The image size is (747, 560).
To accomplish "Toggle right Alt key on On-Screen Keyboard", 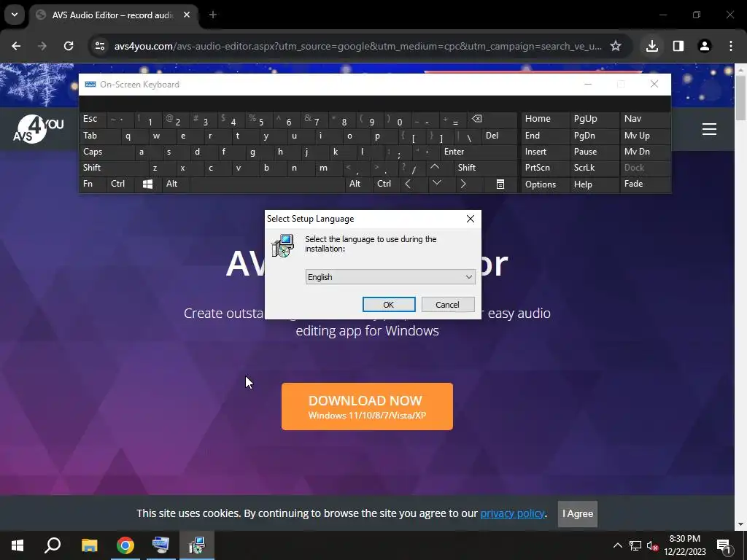I will pyautogui.click(x=358, y=184).
